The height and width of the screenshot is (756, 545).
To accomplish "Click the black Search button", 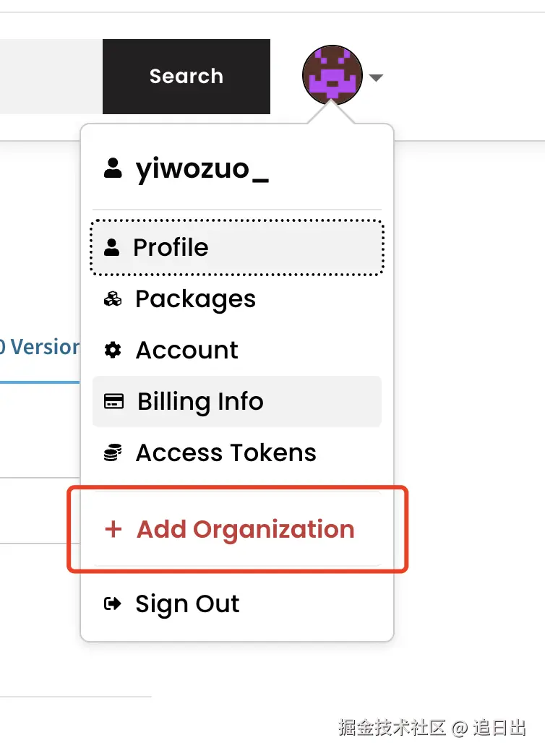I will [186, 77].
